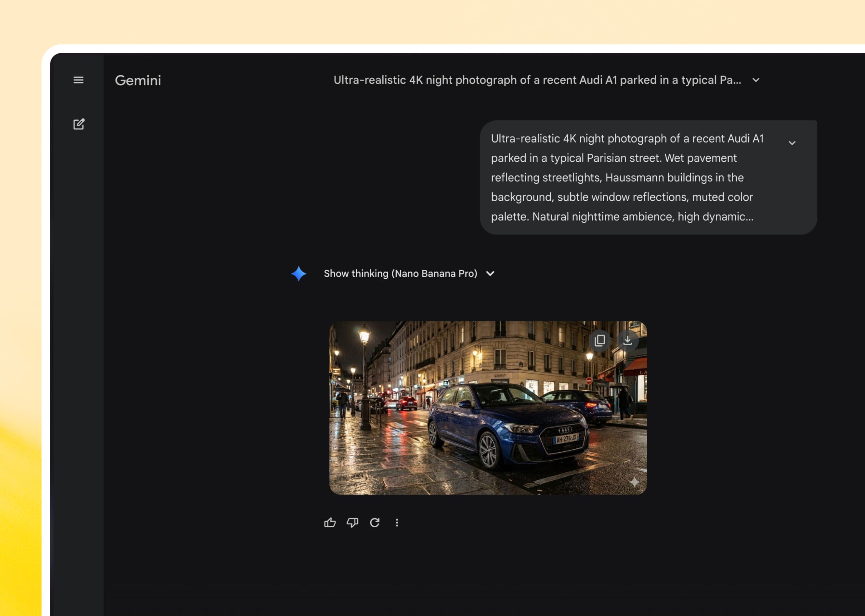Give thumbs down to the response
This screenshot has width=865, height=616.
352,523
